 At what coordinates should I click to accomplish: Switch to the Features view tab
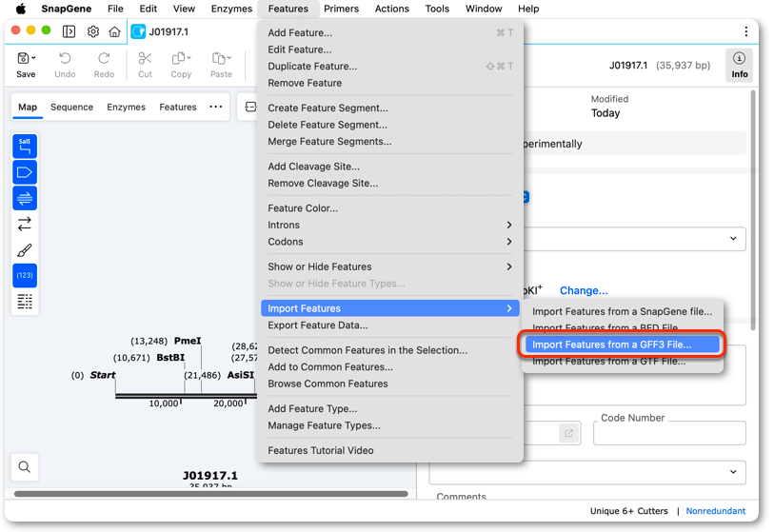[x=178, y=108]
